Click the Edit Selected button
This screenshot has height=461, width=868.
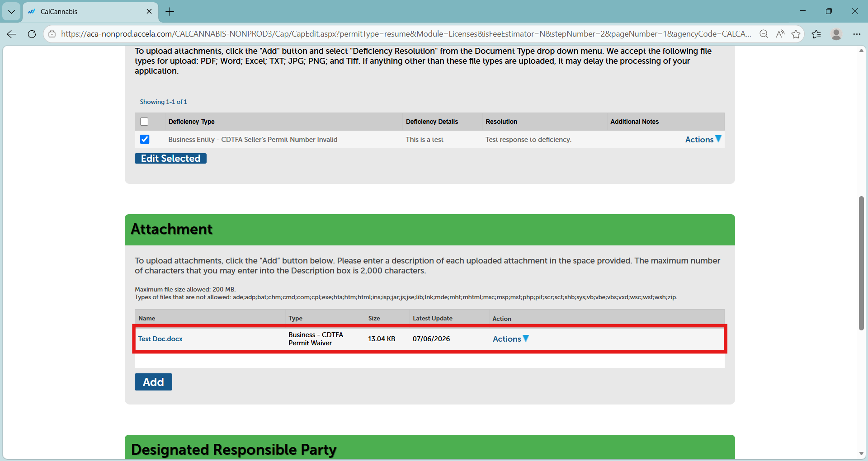[x=170, y=158]
